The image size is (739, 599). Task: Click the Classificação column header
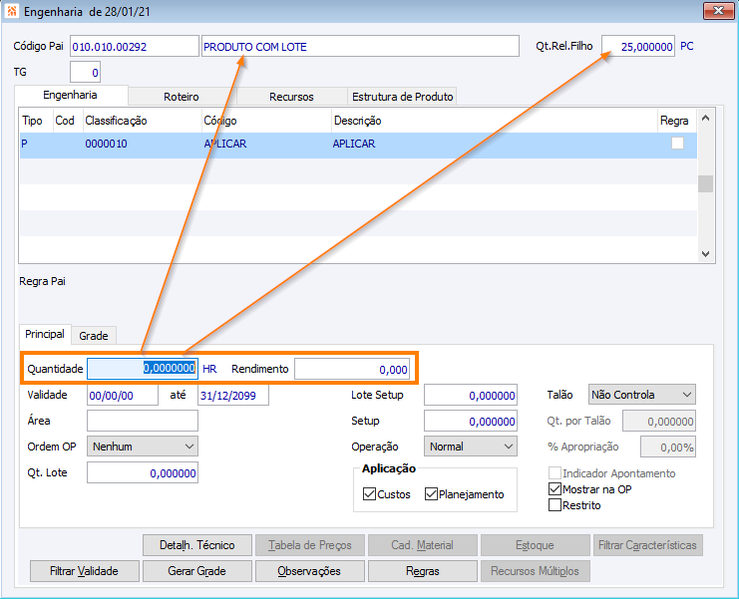[x=142, y=121]
